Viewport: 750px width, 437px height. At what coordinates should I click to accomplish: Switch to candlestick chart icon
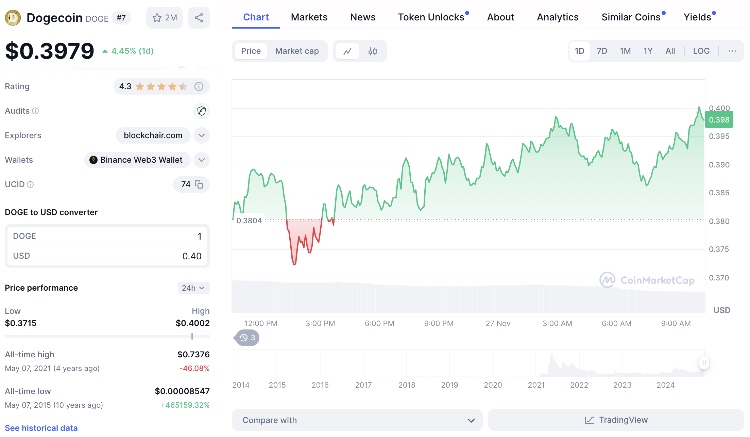(x=373, y=51)
